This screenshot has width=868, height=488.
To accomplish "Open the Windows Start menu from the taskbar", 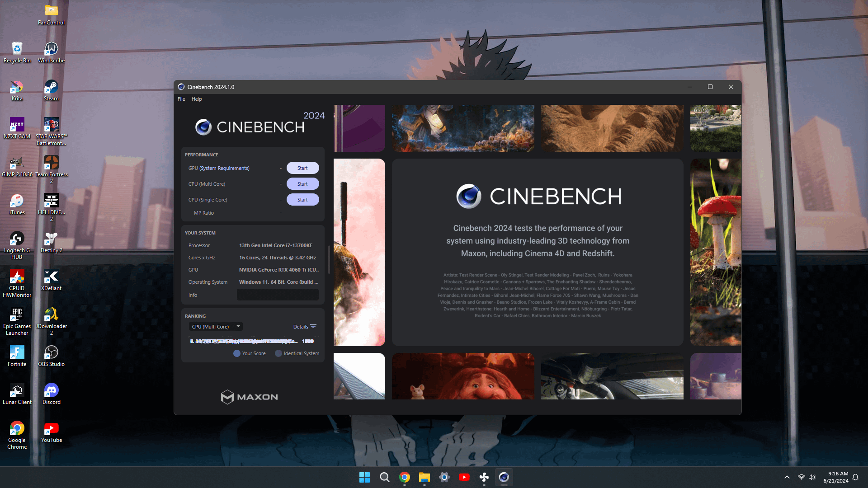I will [364, 477].
